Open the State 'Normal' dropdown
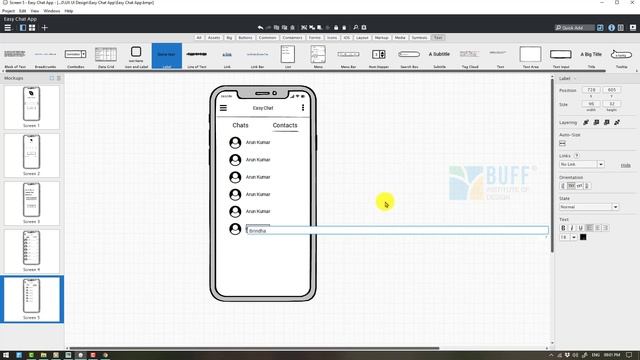Viewport: 640px width, 360px height. coord(589,207)
